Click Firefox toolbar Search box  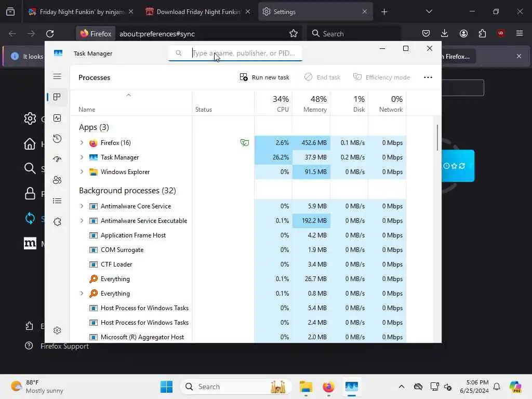click(353, 34)
